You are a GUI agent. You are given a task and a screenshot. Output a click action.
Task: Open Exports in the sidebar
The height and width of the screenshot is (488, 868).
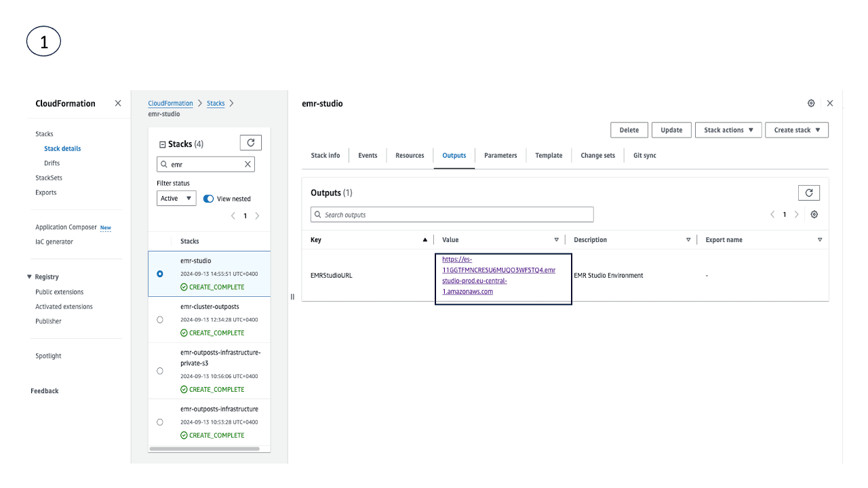click(x=46, y=192)
